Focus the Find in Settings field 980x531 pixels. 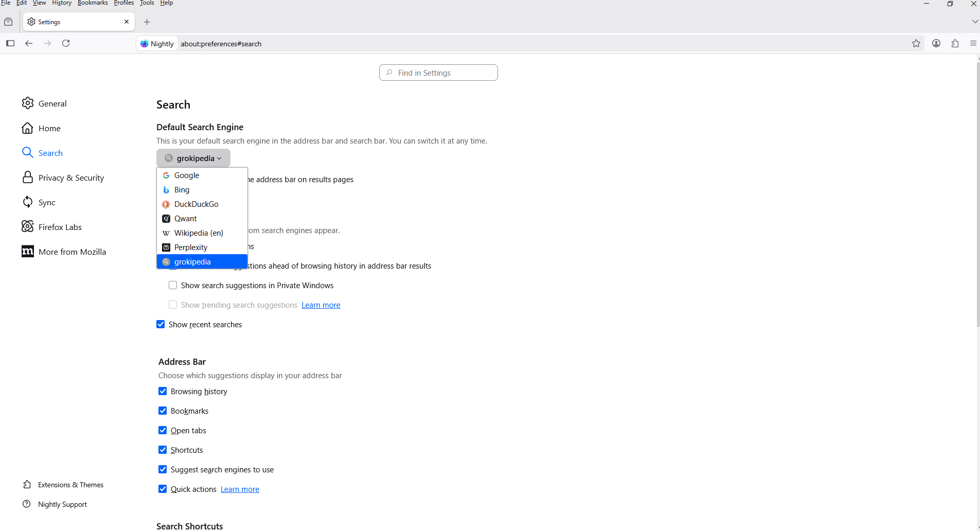(x=438, y=73)
